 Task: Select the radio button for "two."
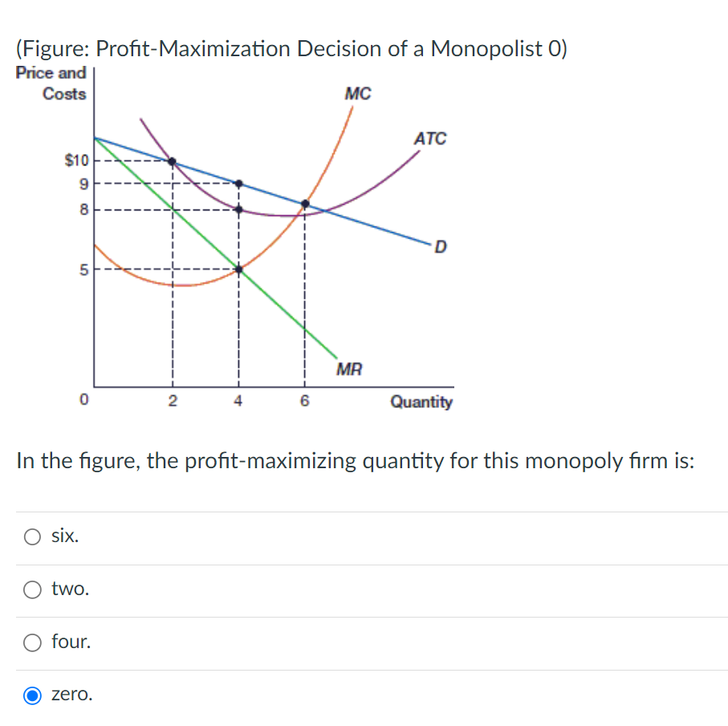click(31, 589)
